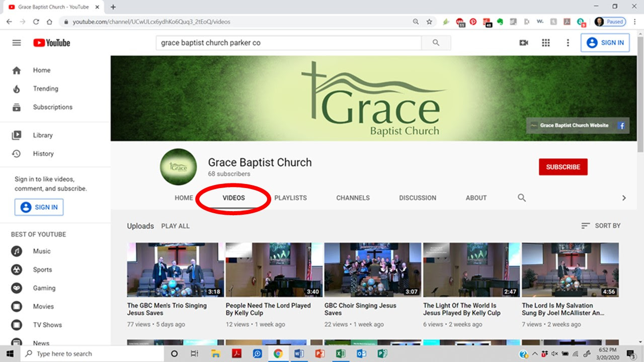Open the 3:40 People Need The Lord thumbnail
Screen dimensions: 644x362
click(274, 270)
